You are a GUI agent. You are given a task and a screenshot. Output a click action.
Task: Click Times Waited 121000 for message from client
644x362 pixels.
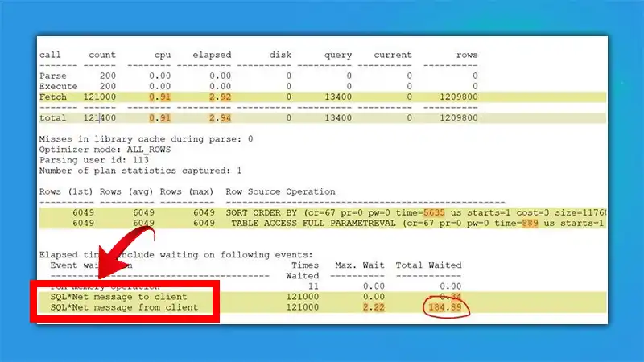(303, 308)
